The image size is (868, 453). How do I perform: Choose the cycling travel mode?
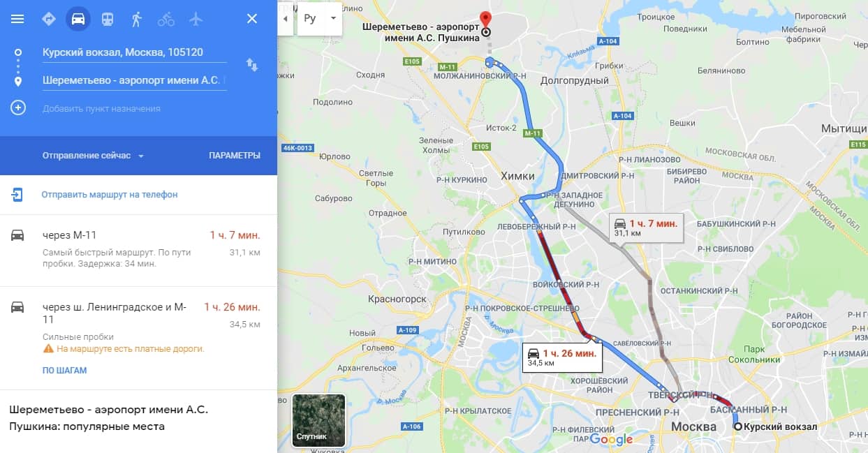pyautogui.click(x=166, y=19)
